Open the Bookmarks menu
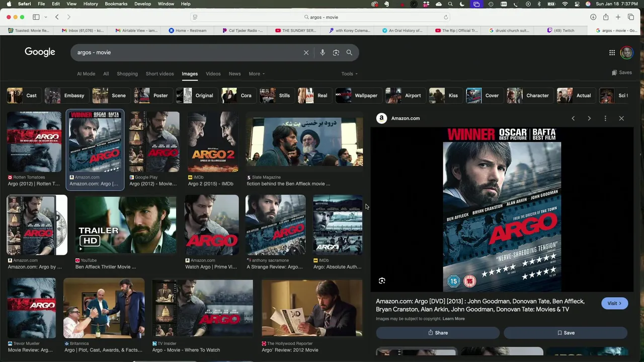The height and width of the screenshot is (362, 644). [116, 4]
